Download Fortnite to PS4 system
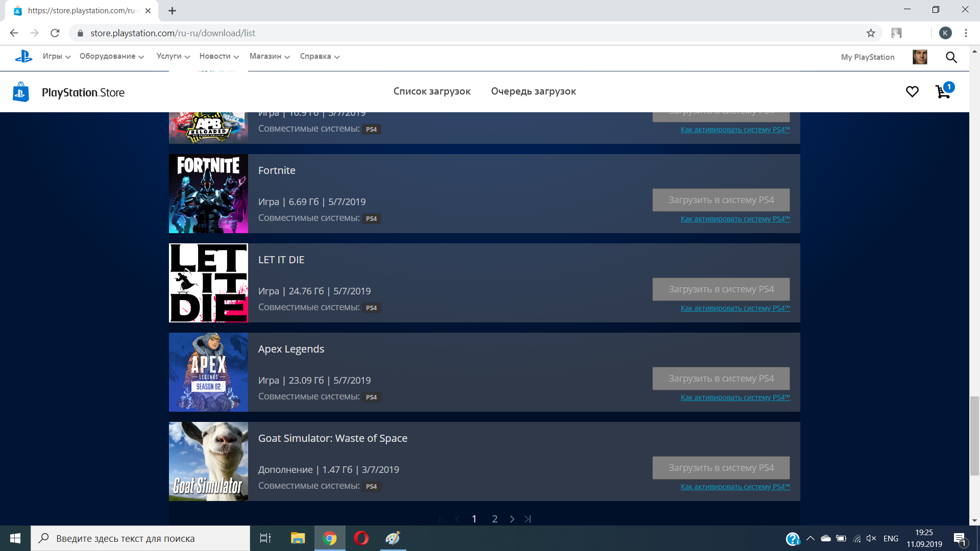Viewport: 980px width, 551px height. pos(721,200)
